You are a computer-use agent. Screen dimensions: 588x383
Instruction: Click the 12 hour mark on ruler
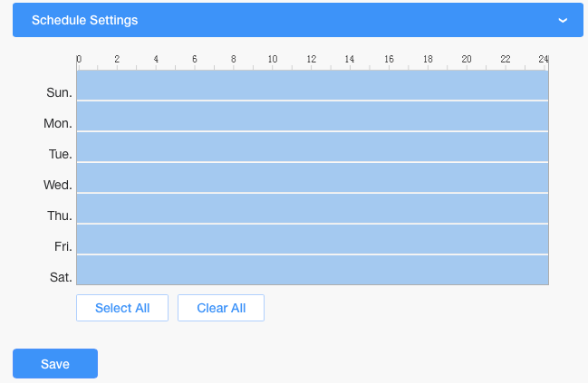click(x=312, y=60)
